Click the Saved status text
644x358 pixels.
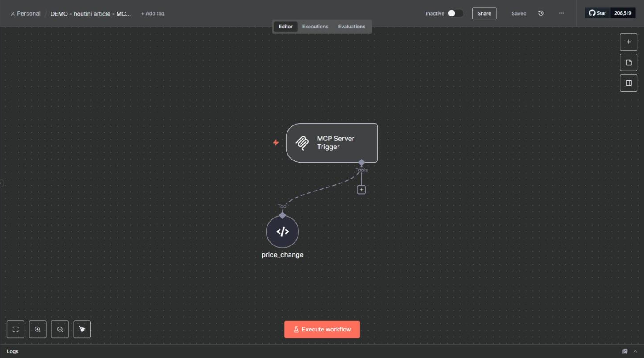[519, 13]
